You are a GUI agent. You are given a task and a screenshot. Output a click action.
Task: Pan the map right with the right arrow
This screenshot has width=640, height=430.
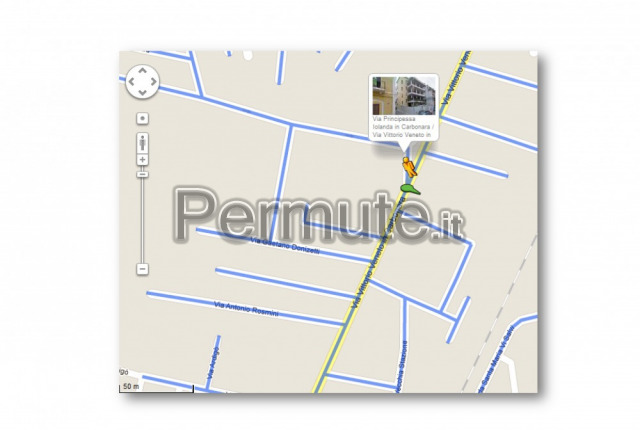(x=153, y=82)
